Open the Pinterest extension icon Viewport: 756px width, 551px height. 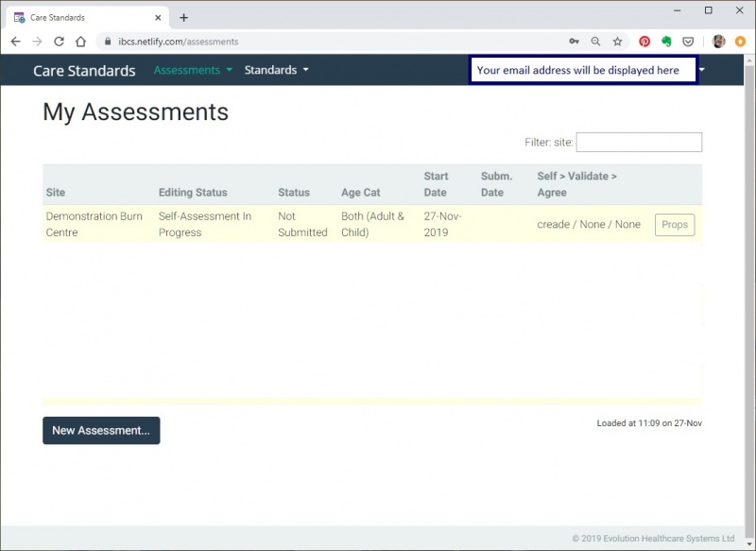644,42
